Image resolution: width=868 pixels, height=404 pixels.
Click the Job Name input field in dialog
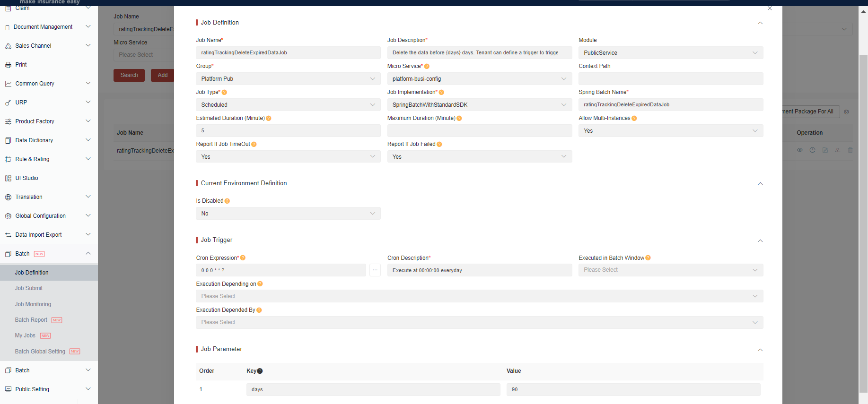288,53
